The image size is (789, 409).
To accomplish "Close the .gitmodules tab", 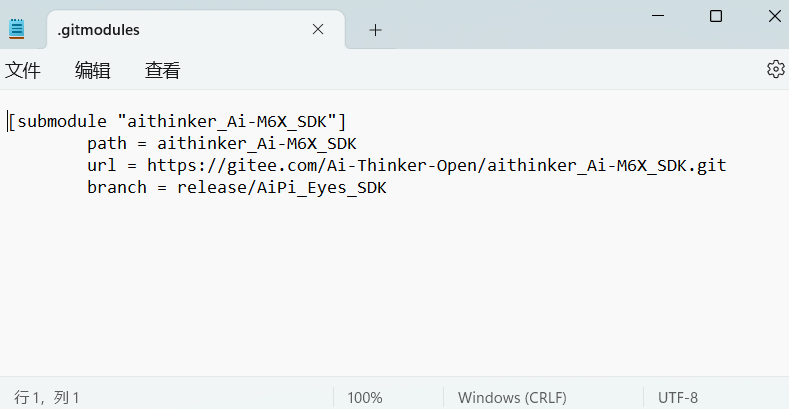I will [x=318, y=30].
